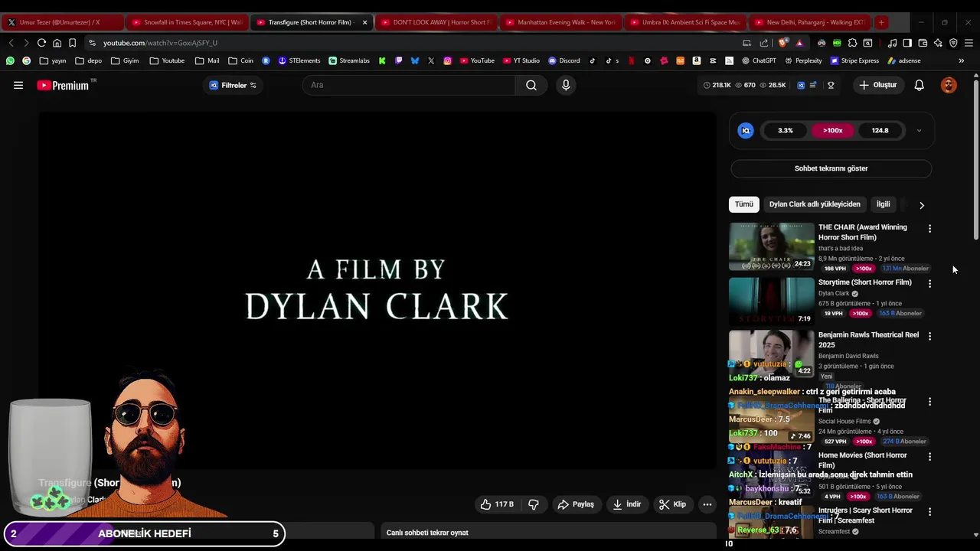Bookmark this page icon

click(x=72, y=43)
